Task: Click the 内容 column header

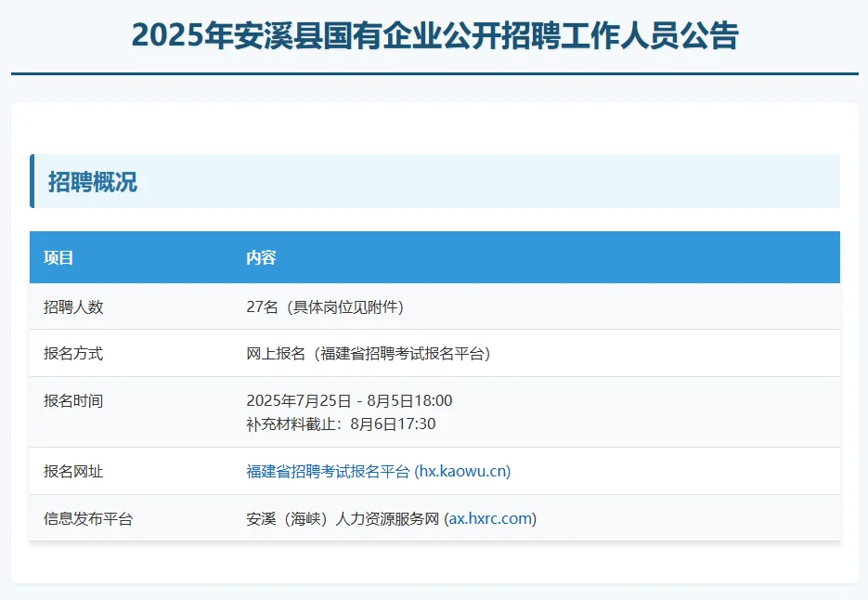Action: coord(261,257)
